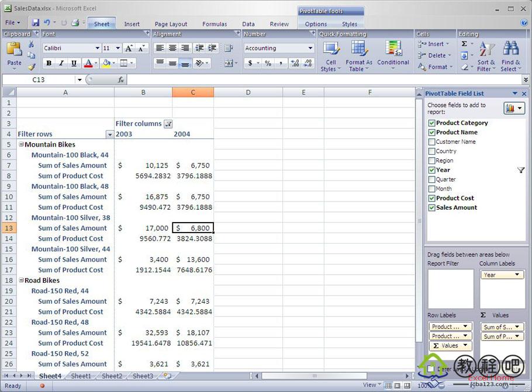Click the Save disk icon in quick access toolbar
532x392 pixels.
[35, 23]
